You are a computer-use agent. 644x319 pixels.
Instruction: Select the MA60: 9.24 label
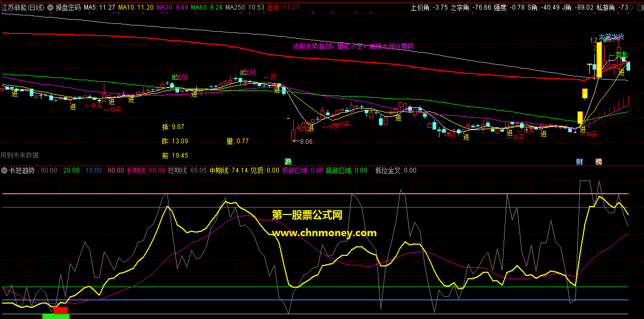click(x=207, y=7)
